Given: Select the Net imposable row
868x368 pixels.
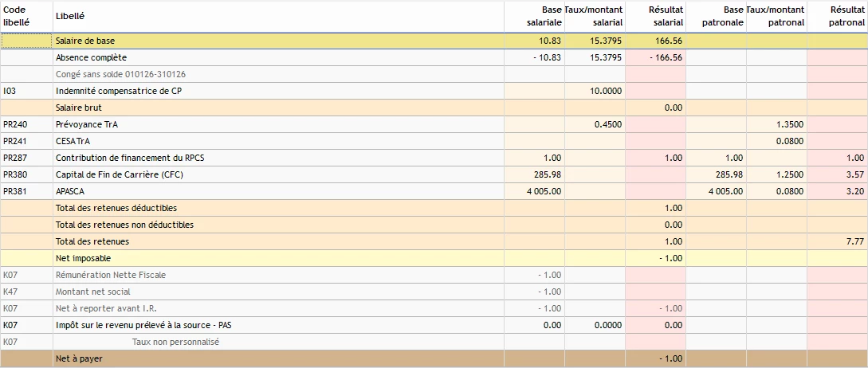Looking at the screenshot, I should point(434,258).
